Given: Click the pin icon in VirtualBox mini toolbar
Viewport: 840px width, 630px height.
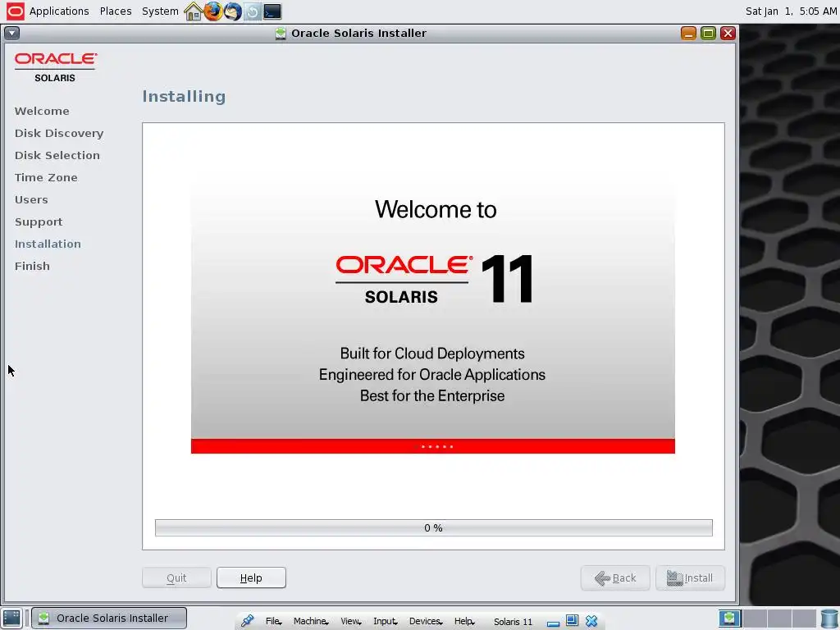Looking at the screenshot, I should coord(247,621).
